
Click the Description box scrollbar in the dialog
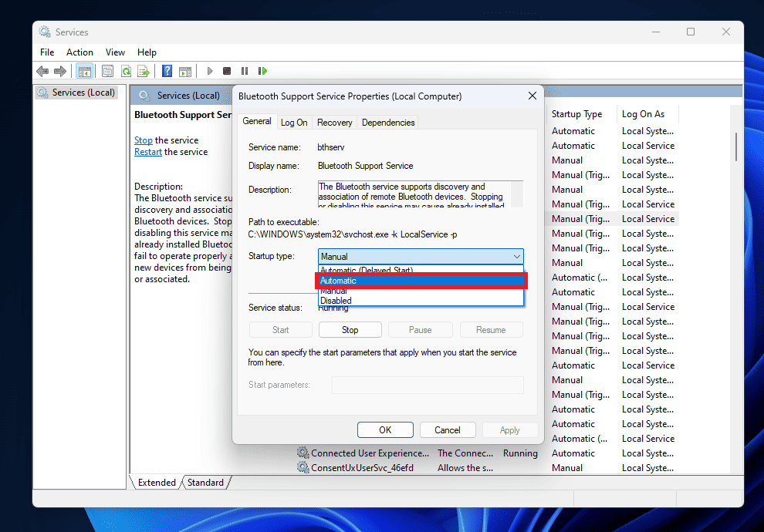517,194
